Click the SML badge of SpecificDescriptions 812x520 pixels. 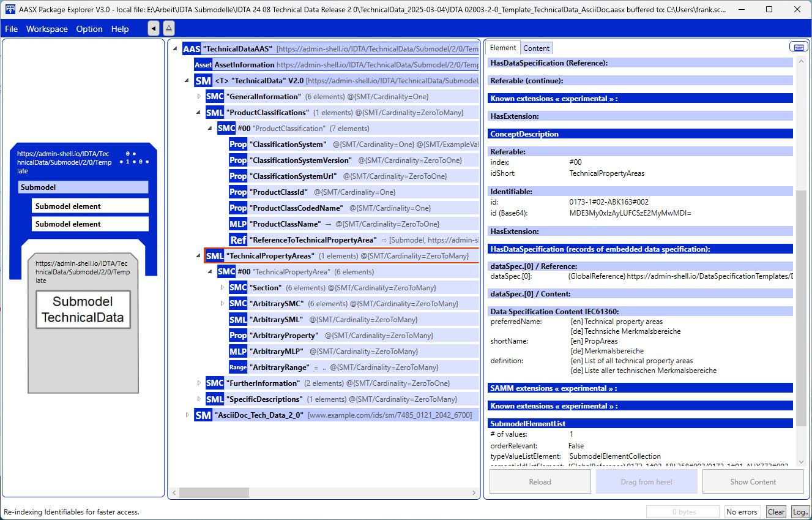click(x=215, y=399)
